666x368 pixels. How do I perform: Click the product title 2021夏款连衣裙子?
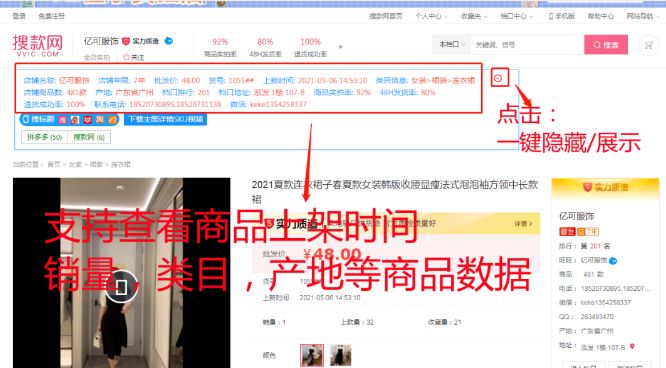(395, 192)
